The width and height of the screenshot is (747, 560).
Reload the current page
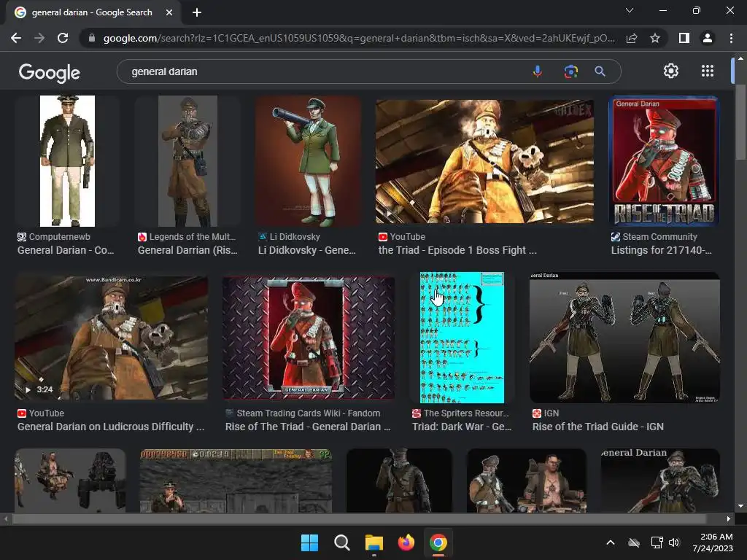point(63,38)
